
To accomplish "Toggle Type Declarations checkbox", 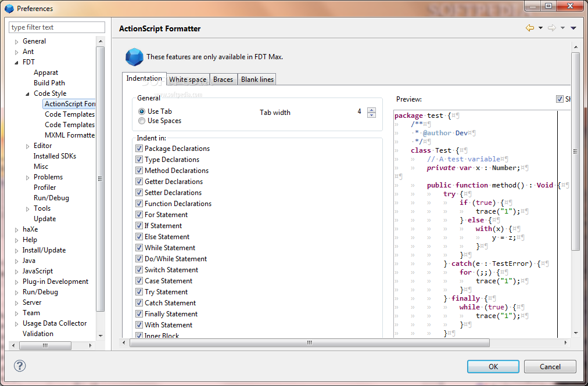I will (139, 159).
